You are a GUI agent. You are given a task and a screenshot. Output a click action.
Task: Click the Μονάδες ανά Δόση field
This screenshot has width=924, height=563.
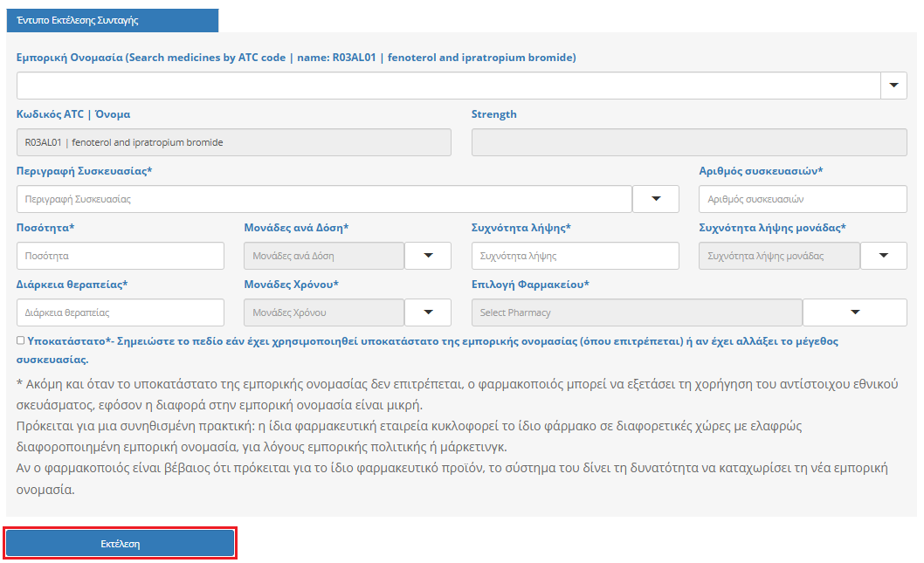tap(324, 256)
